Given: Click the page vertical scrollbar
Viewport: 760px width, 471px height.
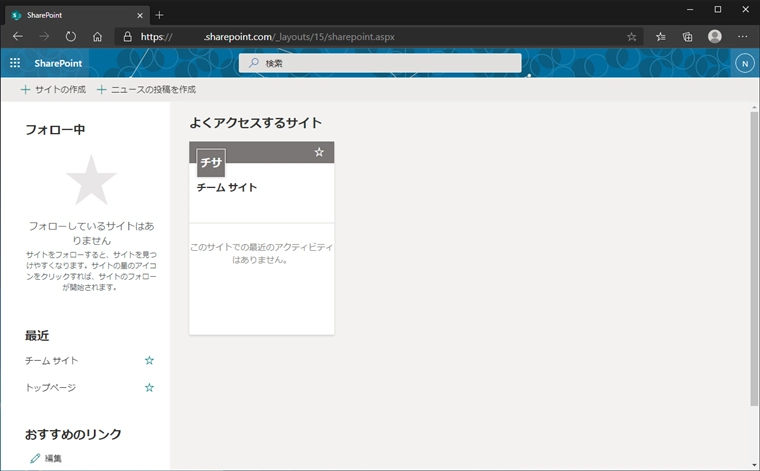Looking at the screenshot, I should pos(754,258).
